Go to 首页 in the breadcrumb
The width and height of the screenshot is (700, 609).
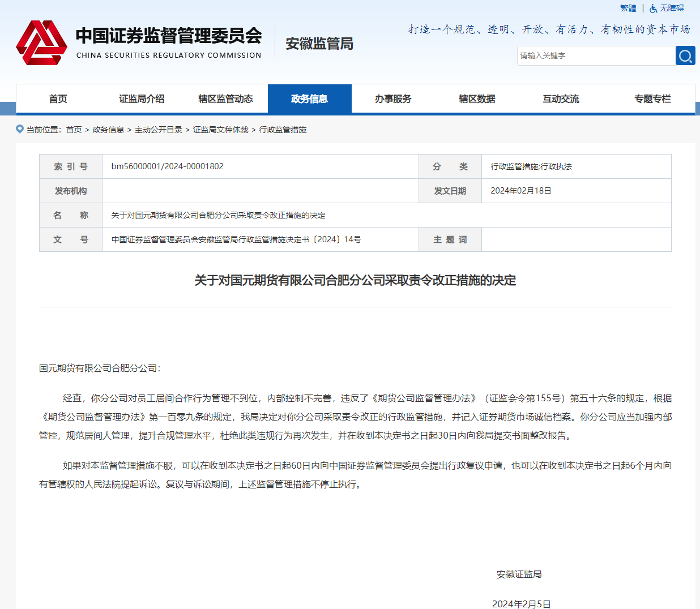coord(74,130)
